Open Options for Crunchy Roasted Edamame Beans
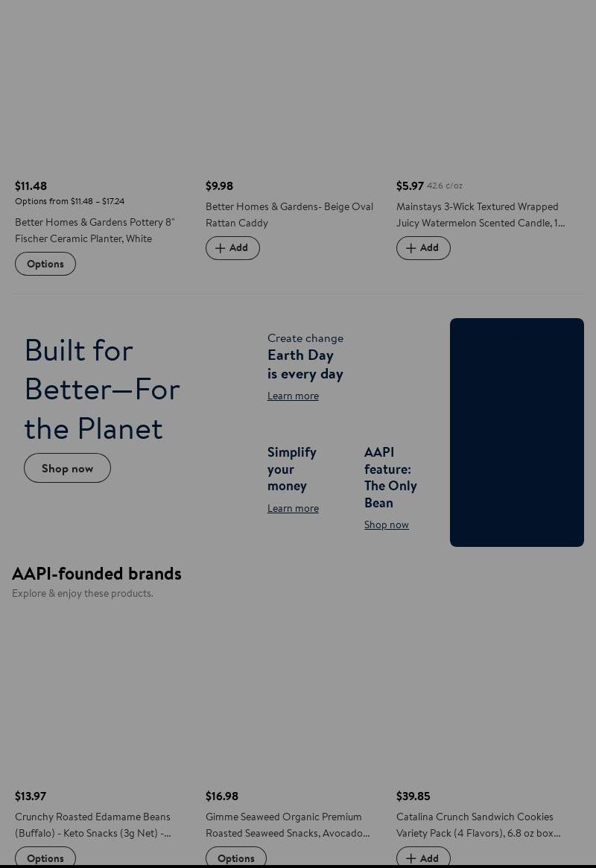Image resolution: width=596 pixels, height=868 pixels. point(45,858)
